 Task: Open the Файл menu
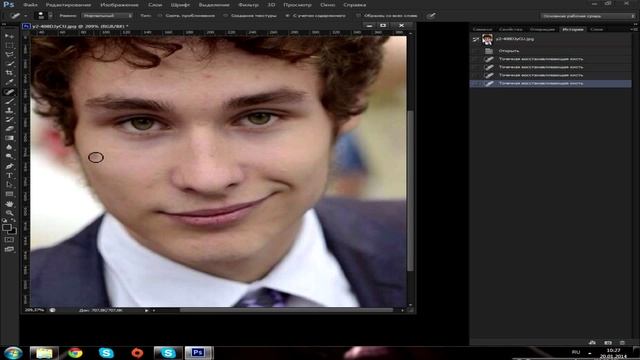point(30,5)
